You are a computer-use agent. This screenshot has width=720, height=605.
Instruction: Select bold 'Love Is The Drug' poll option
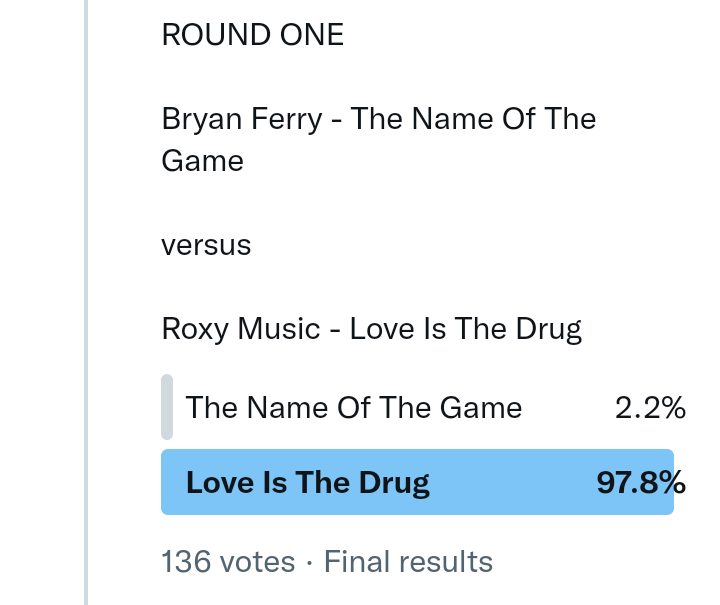(308, 483)
